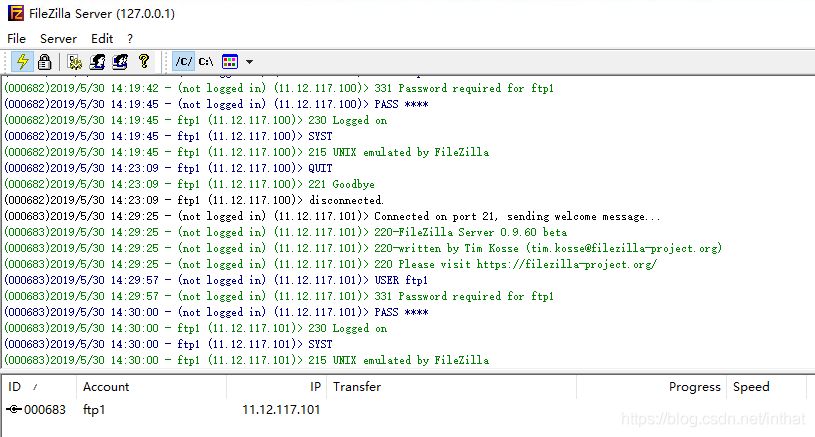Click log line 'SYST' at 14:30:00
This screenshot has width=815, height=437.
168,345
